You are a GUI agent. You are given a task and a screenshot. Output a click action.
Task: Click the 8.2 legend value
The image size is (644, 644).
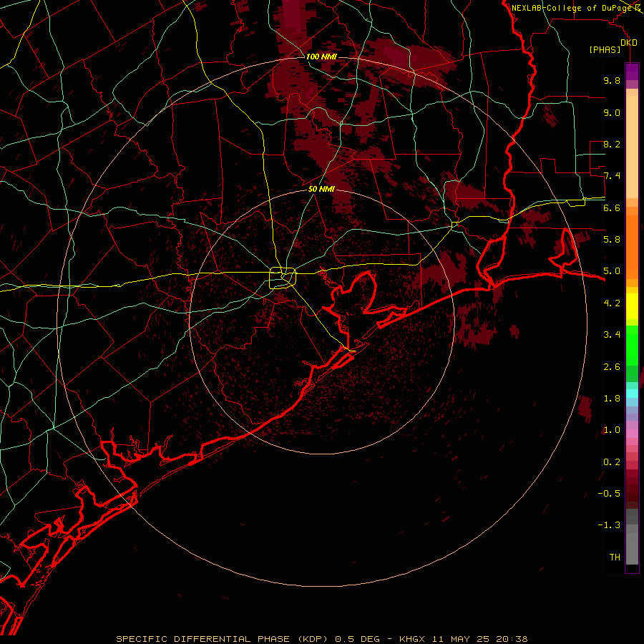(x=612, y=144)
